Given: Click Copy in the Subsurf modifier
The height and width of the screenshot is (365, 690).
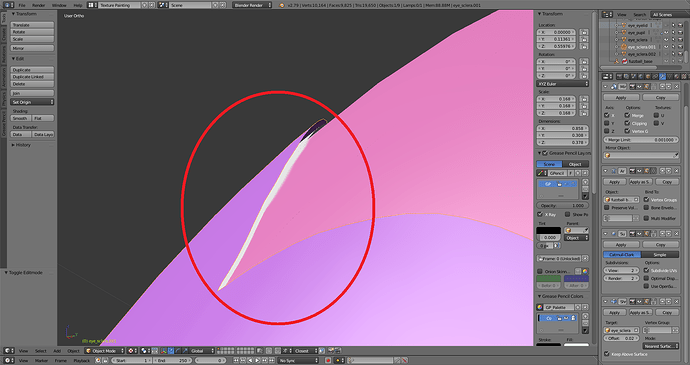Looking at the screenshot, I should pos(661,244).
